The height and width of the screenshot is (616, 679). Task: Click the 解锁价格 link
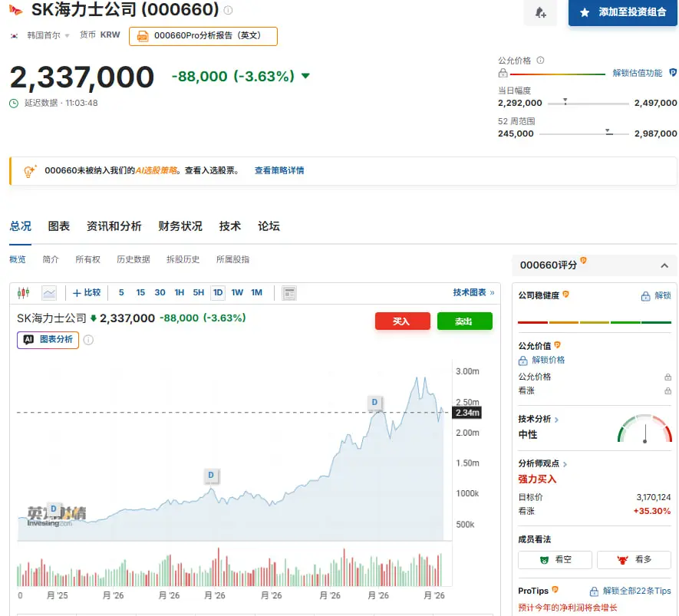point(542,360)
